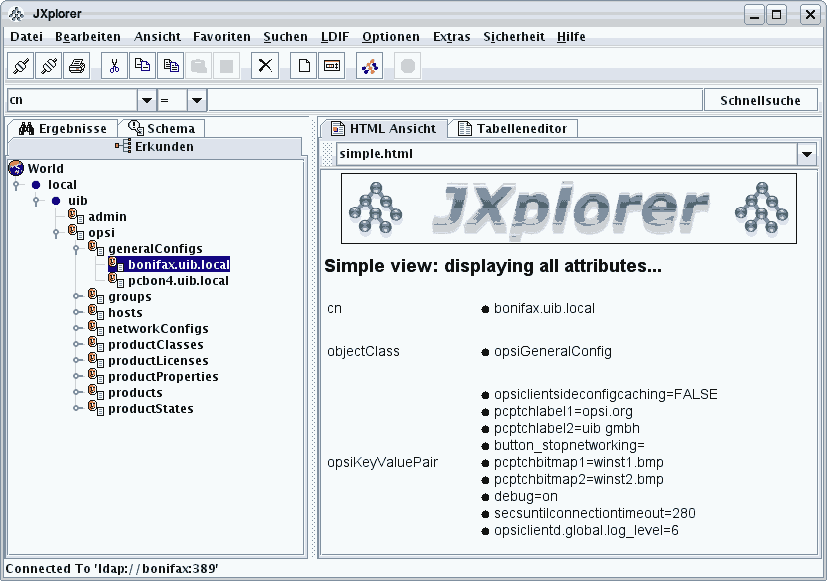
Task: Click the New entry page icon
Action: (x=304, y=66)
